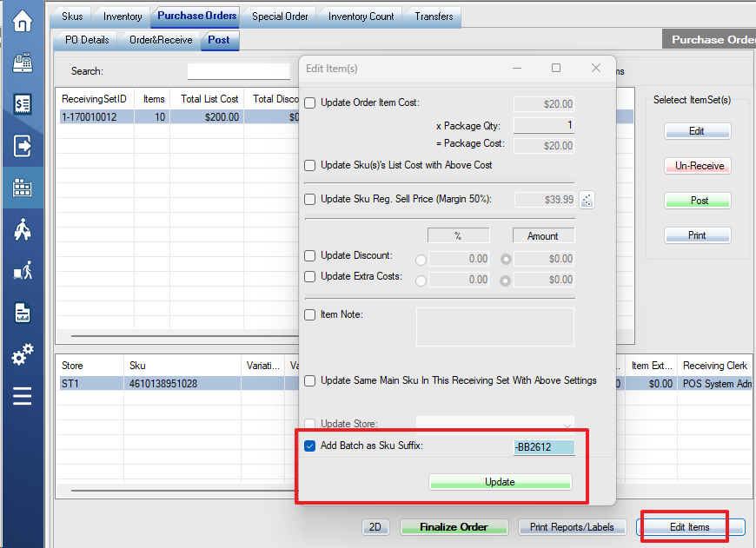This screenshot has width=756, height=548.
Task: Uncheck Add Batch as Sku Suffix
Action: pos(310,447)
